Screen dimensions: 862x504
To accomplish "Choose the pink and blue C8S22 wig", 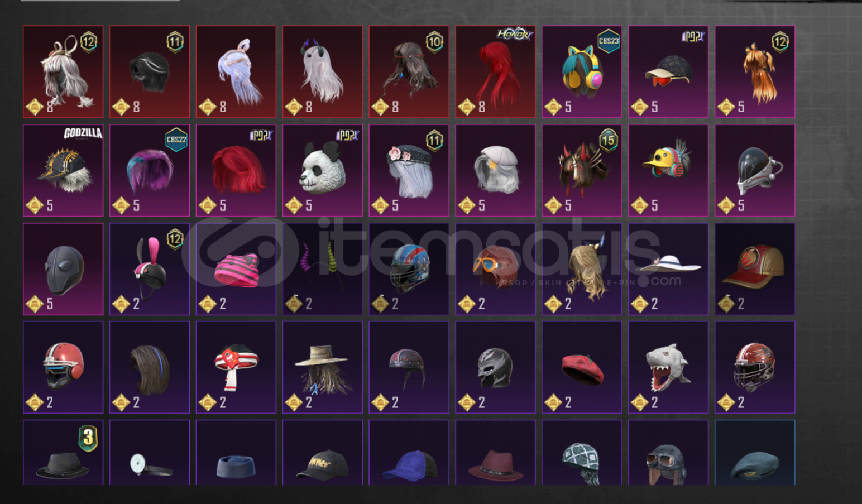I will [149, 170].
